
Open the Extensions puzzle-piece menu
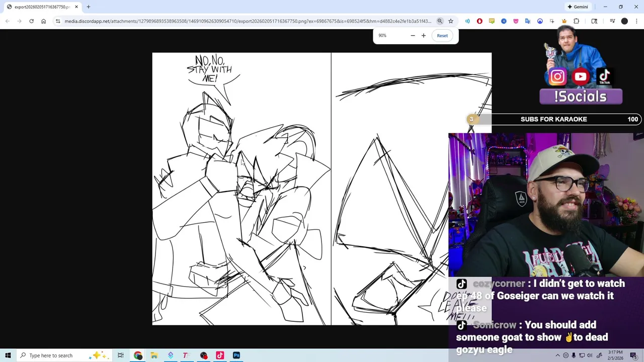[577, 21]
